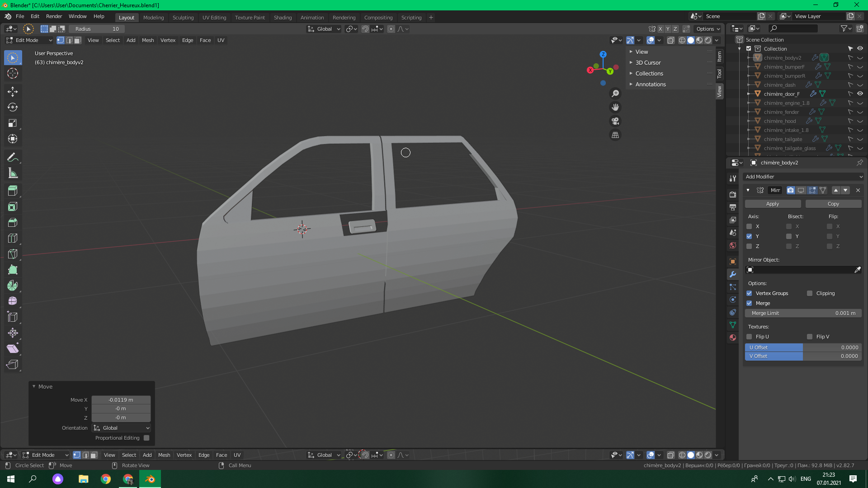This screenshot has height=488, width=868.
Task: Expand the Annotations panel
Action: (650, 84)
